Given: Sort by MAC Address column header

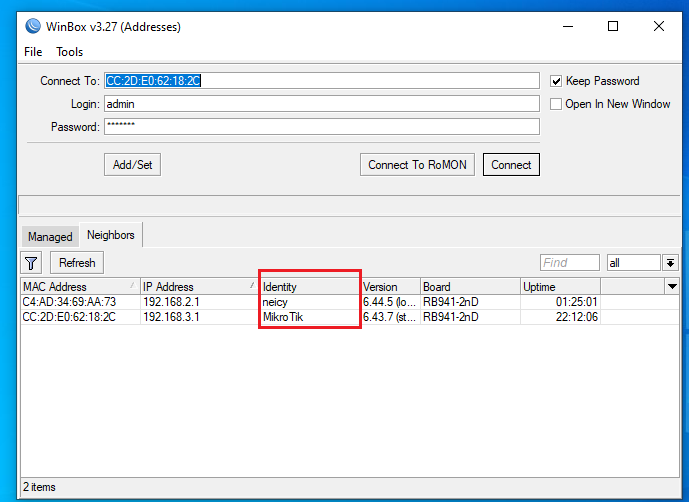Looking at the screenshot, I should tap(80, 287).
